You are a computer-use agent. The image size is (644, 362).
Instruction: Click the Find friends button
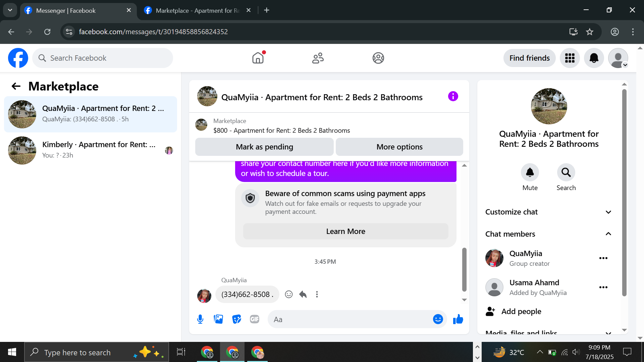click(x=530, y=58)
